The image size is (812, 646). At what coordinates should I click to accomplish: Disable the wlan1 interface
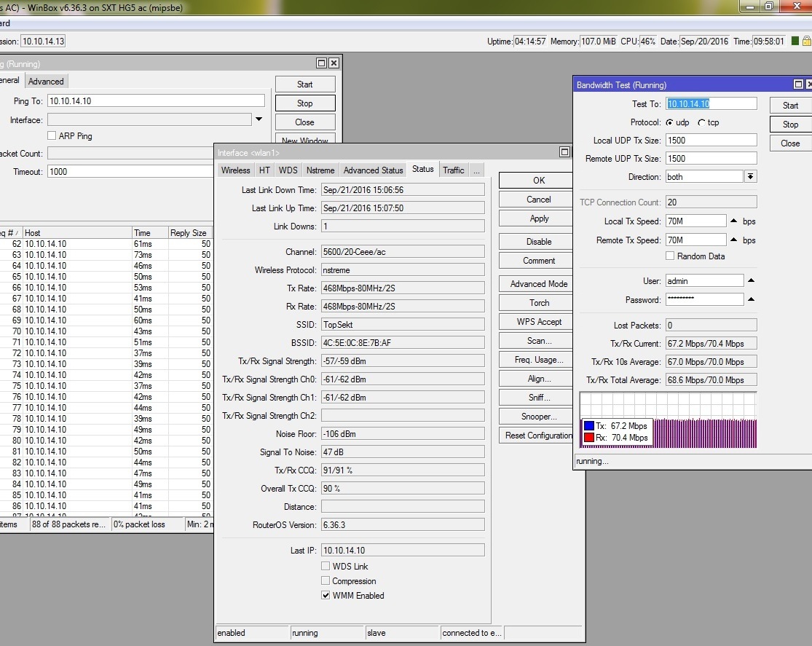(x=537, y=241)
